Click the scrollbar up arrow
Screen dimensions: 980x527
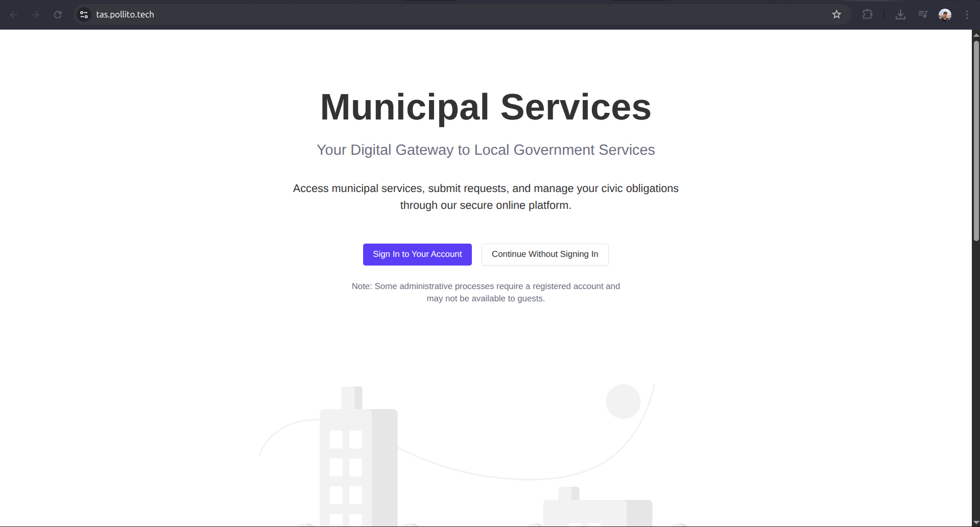(976, 35)
